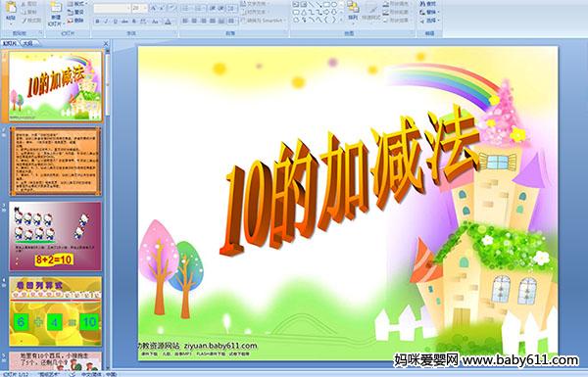This screenshot has height=377, width=588.
Task: Click the Decrease Font Size button
Action: 162,8
